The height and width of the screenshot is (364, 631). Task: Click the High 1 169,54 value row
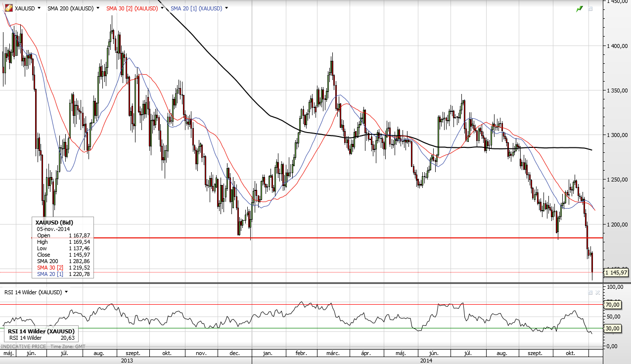click(x=63, y=242)
